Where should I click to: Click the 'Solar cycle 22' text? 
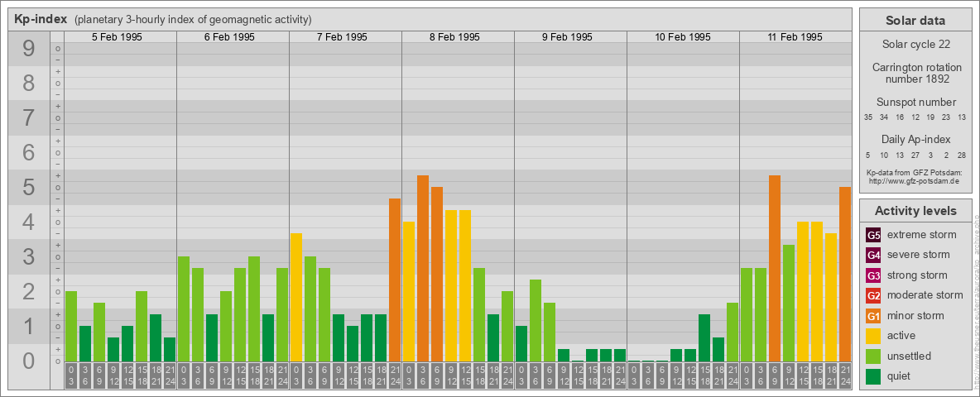tap(915, 45)
